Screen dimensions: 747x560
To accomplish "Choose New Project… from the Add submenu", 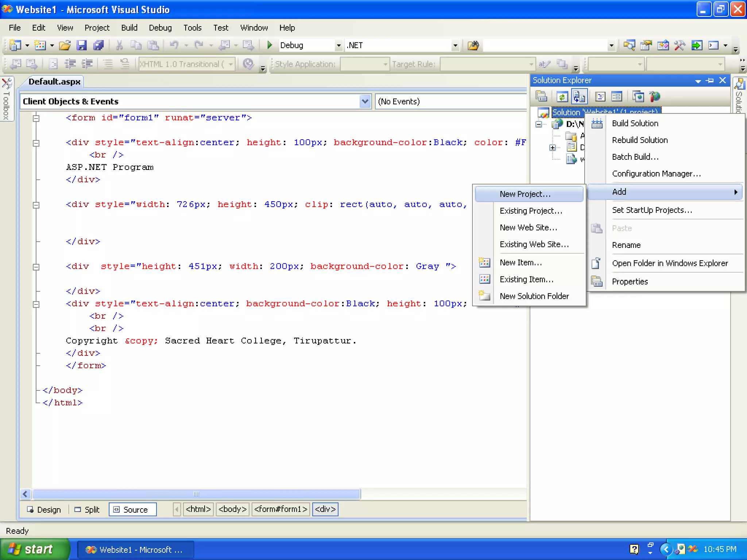I will 529,194.
